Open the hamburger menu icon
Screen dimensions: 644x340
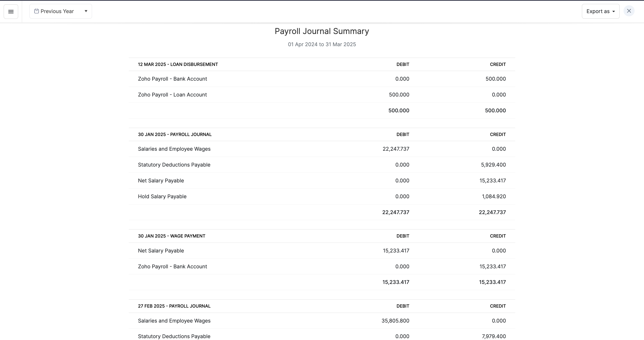(x=11, y=11)
